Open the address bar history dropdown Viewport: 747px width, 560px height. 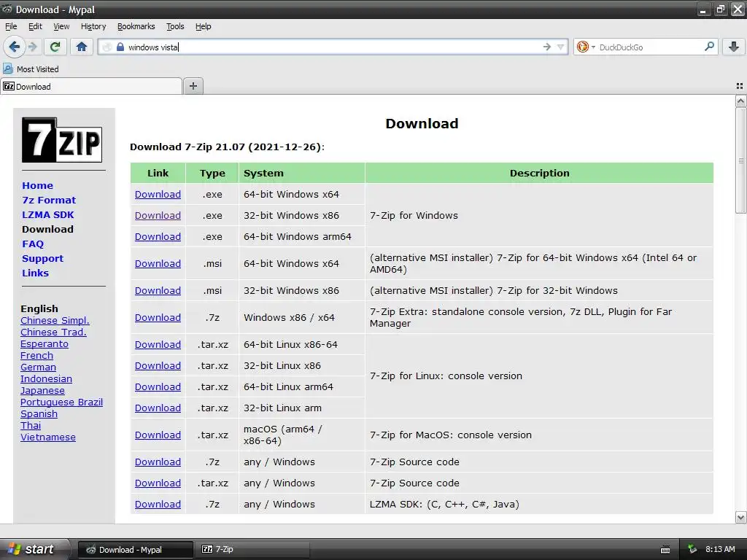[x=561, y=47]
